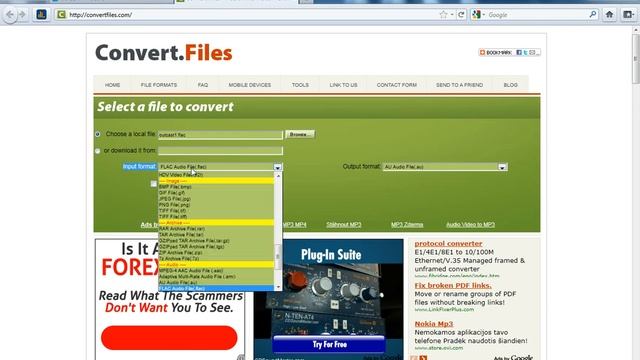
Task: Click the format list scrollbar thumb
Action: [x=278, y=257]
